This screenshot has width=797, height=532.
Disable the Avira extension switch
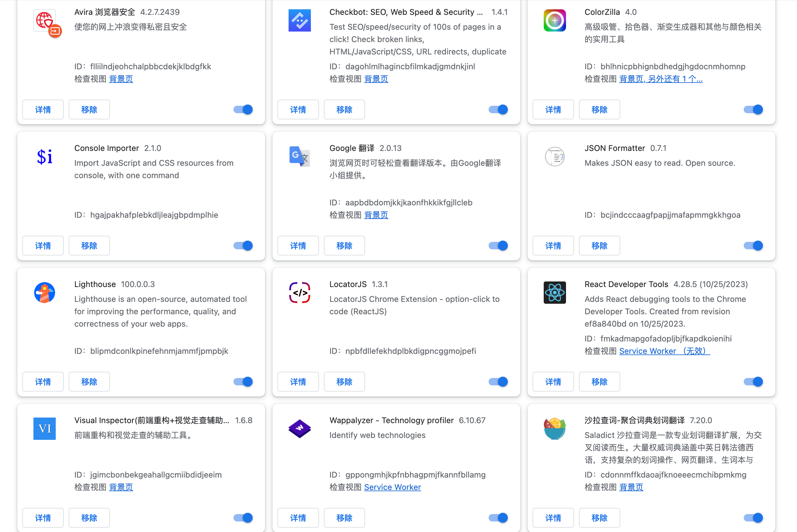(243, 109)
